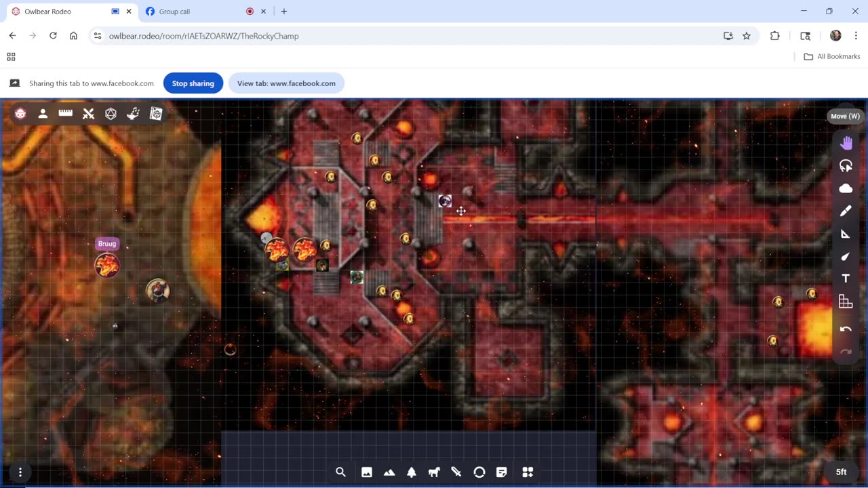The height and width of the screenshot is (488, 868).
Task: Select the purple orb token by the lava beam
Action: click(445, 201)
